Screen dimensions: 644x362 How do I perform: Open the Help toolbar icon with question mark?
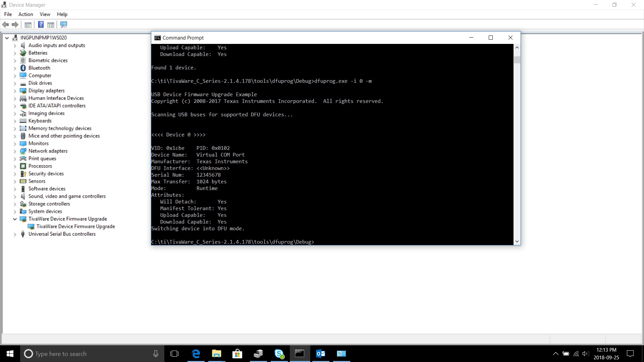[x=41, y=24]
